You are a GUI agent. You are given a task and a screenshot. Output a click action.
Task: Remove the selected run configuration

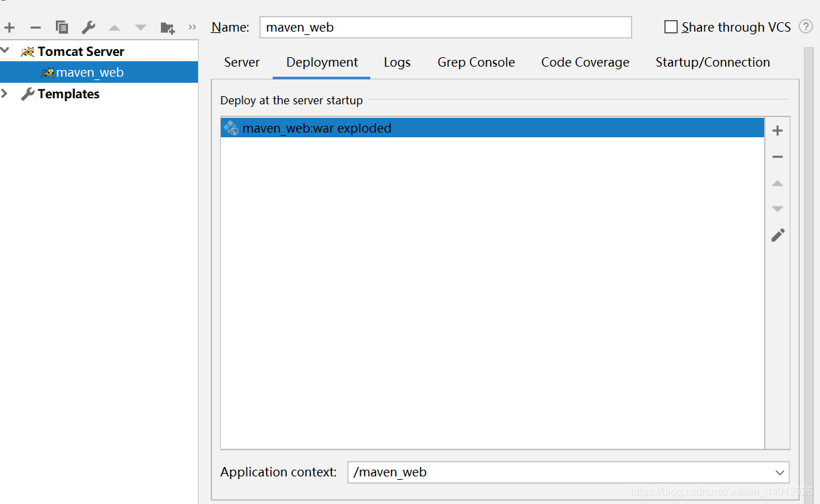pyautogui.click(x=36, y=28)
